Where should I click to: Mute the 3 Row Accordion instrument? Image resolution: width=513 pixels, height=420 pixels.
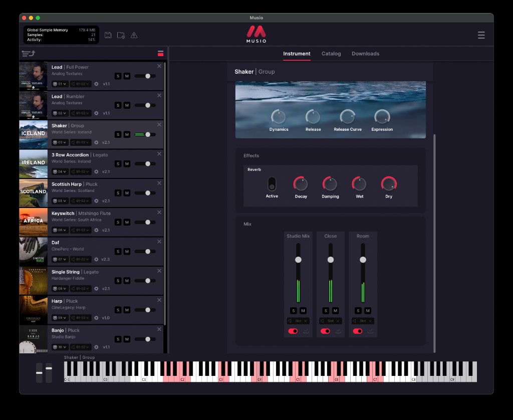click(127, 164)
